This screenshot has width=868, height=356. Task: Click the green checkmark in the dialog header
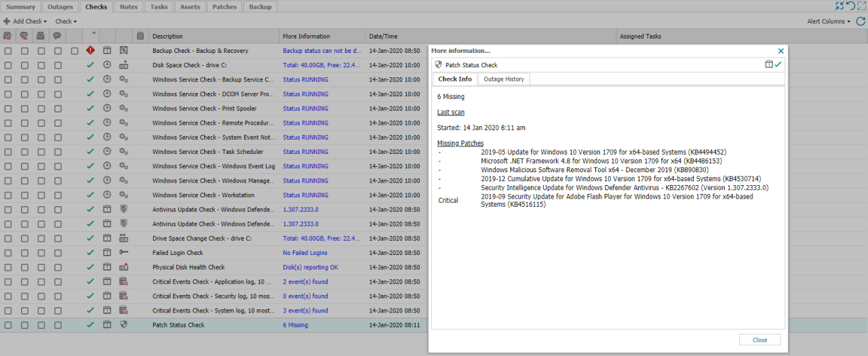[x=778, y=64]
